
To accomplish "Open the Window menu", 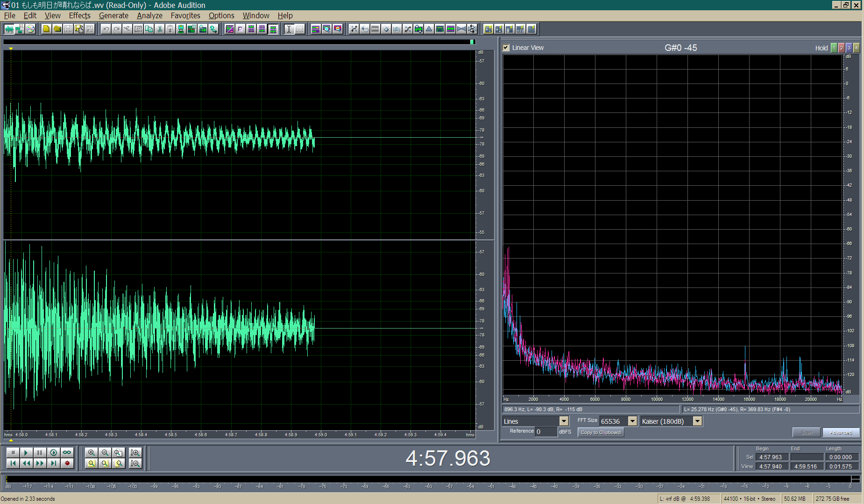I will click(256, 15).
